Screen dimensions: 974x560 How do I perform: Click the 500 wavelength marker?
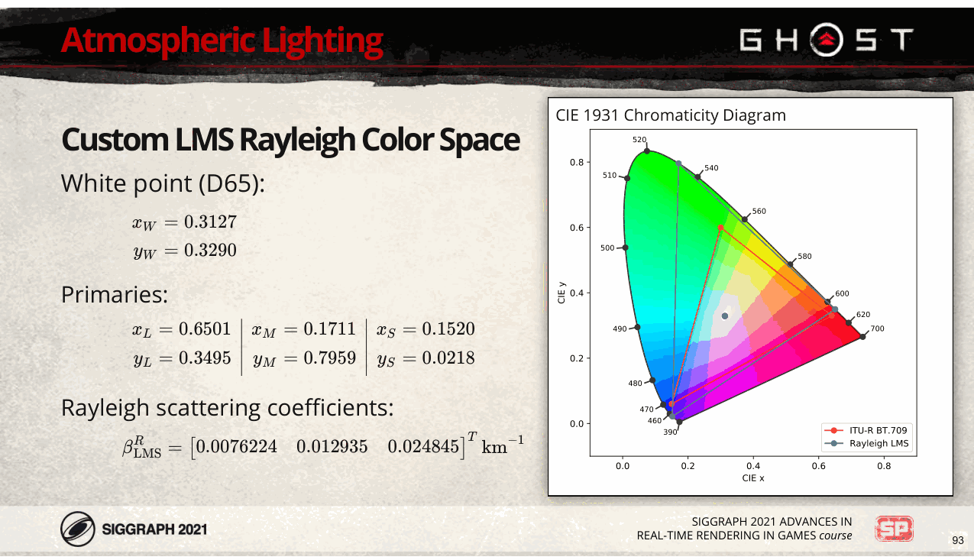625,248
